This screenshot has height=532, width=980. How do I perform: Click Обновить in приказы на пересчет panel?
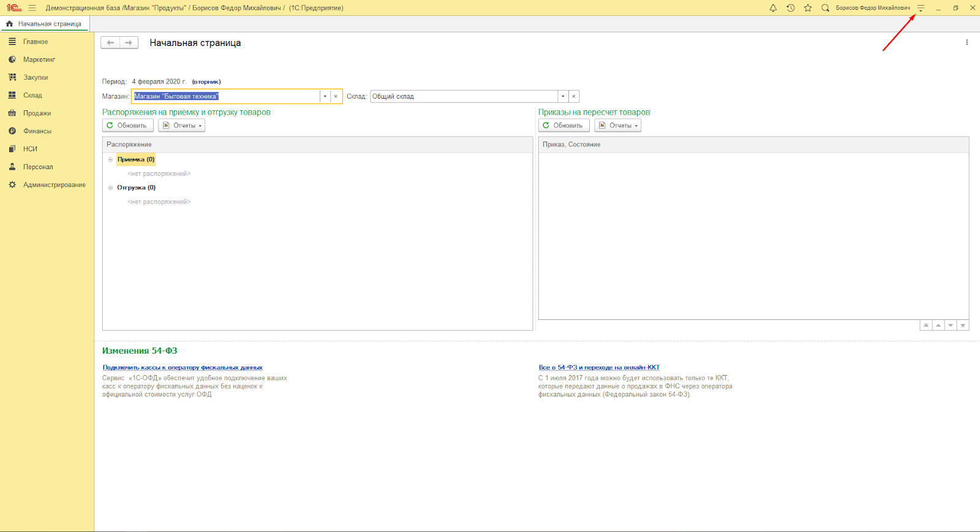pos(563,125)
